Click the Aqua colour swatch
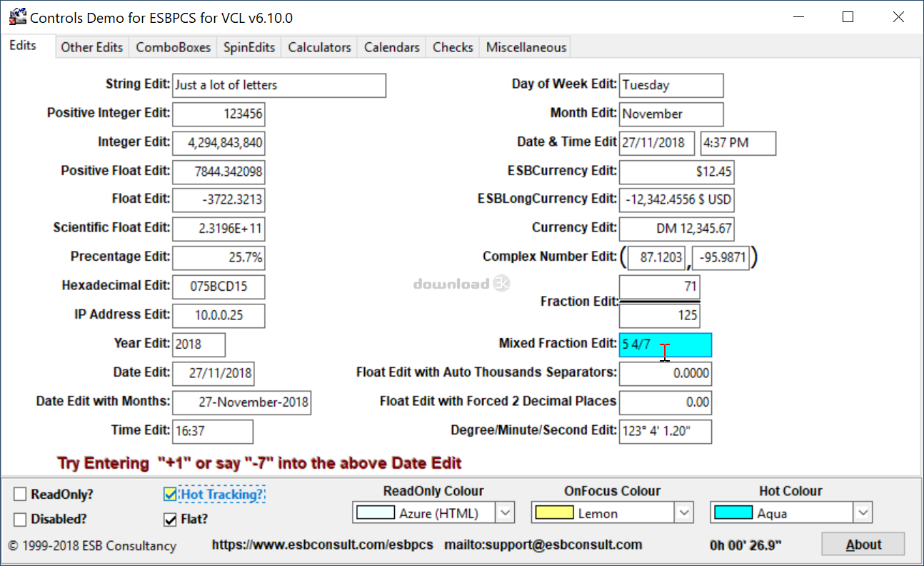The image size is (924, 566). click(x=733, y=513)
